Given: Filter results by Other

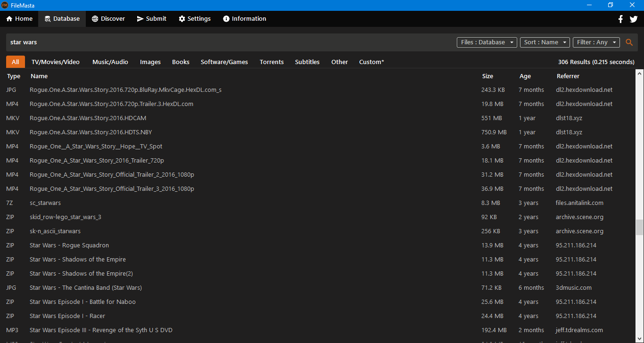Looking at the screenshot, I should point(339,62).
